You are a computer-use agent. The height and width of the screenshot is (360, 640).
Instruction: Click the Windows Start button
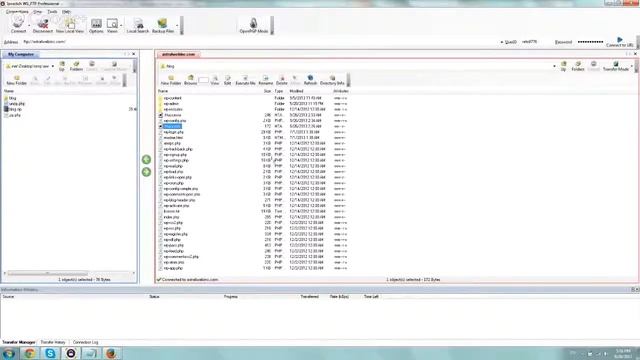[9, 353]
